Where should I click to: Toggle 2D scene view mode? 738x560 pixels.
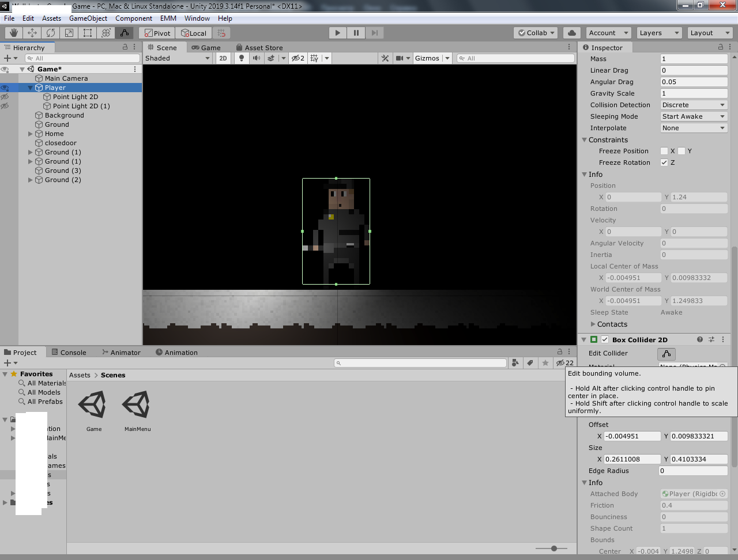[x=223, y=58]
